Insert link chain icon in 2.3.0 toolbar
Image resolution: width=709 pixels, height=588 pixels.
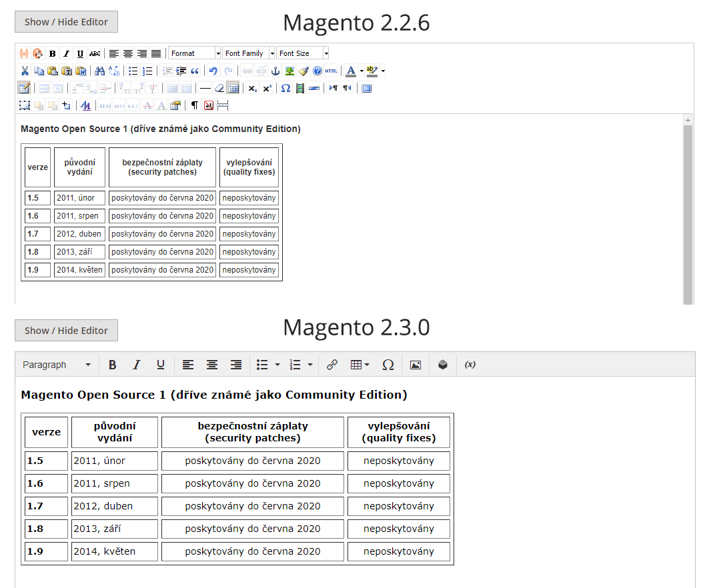[x=332, y=365]
